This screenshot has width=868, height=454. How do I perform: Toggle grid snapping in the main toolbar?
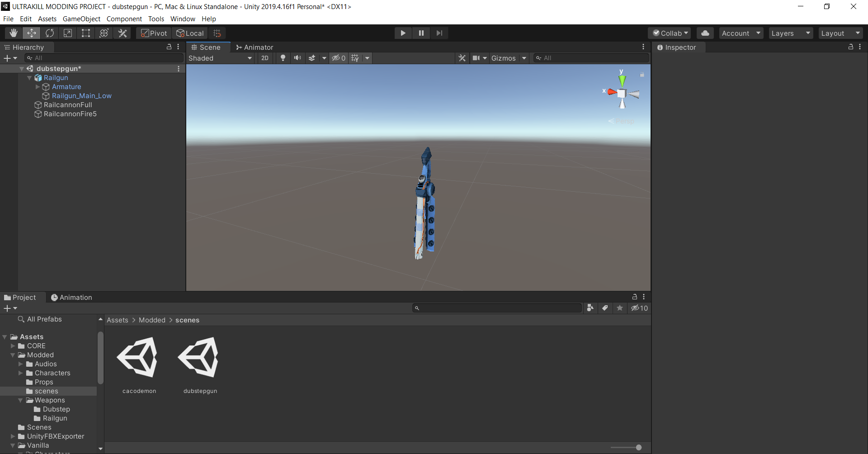(217, 33)
